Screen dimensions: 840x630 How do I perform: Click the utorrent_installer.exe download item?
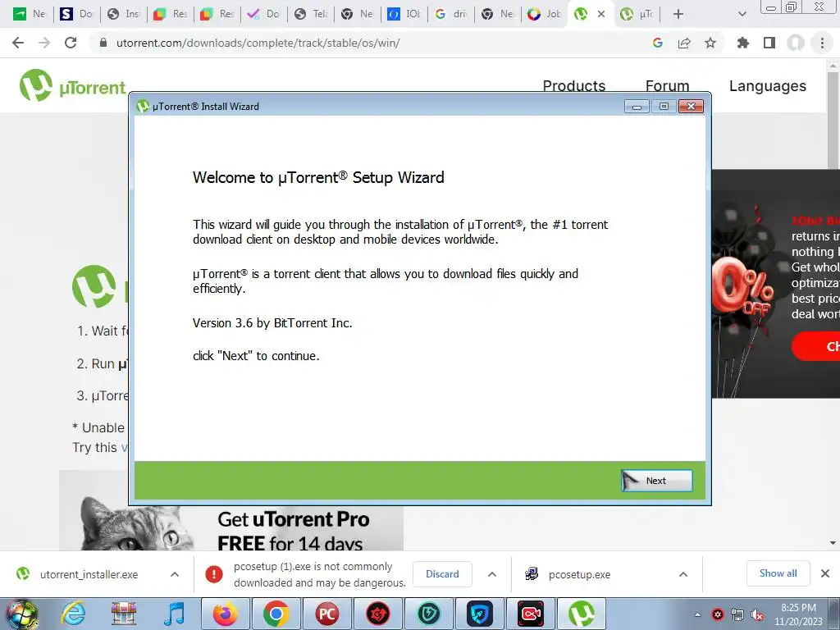tap(89, 574)
